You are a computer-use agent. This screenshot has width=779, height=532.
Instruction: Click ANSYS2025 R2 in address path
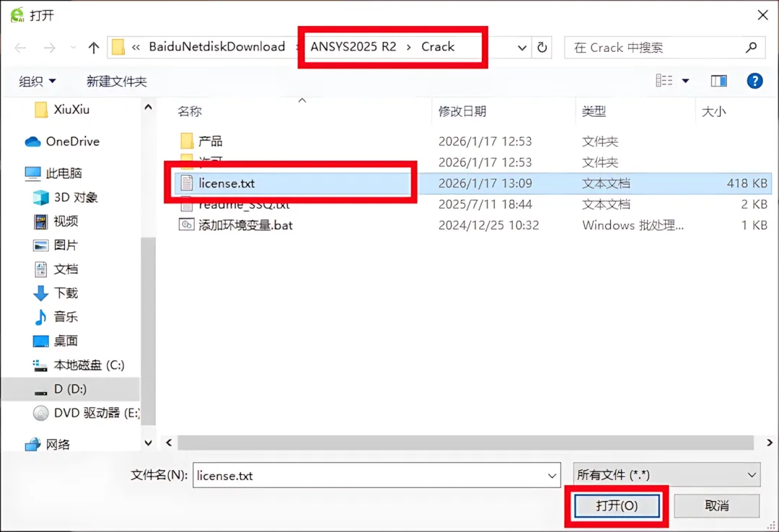point(353,47)
